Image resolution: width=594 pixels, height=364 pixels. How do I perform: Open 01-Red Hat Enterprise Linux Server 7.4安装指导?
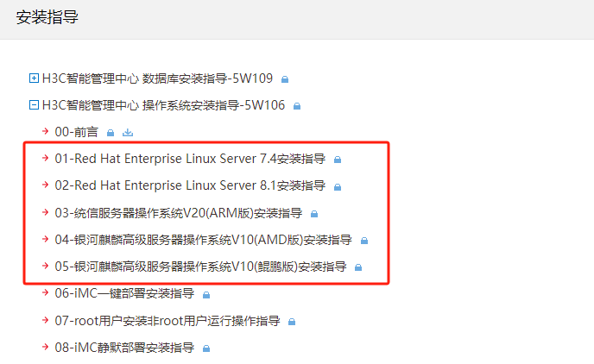[x=190, y=159]
